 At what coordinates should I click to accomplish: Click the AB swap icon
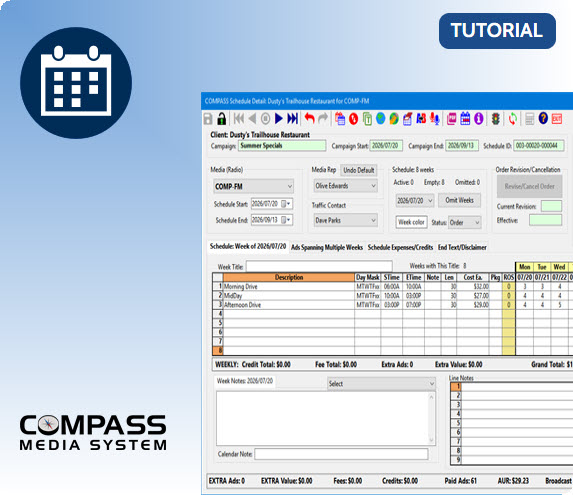coord(421,119)
